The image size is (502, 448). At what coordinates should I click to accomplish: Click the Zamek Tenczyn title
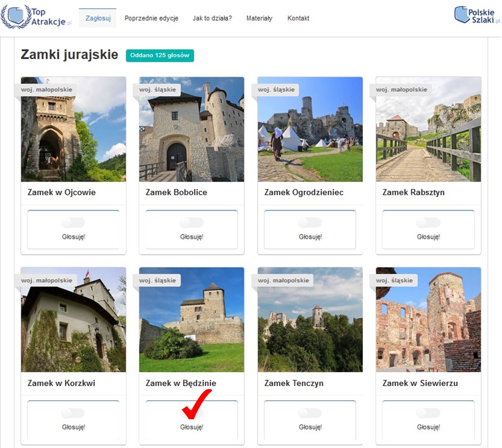[x=294, y=383]
